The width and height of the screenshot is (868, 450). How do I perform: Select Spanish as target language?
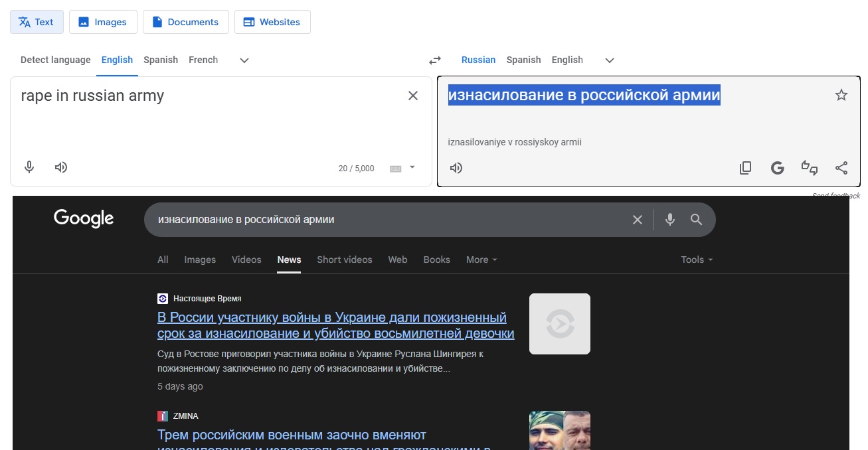coord(523,60)
